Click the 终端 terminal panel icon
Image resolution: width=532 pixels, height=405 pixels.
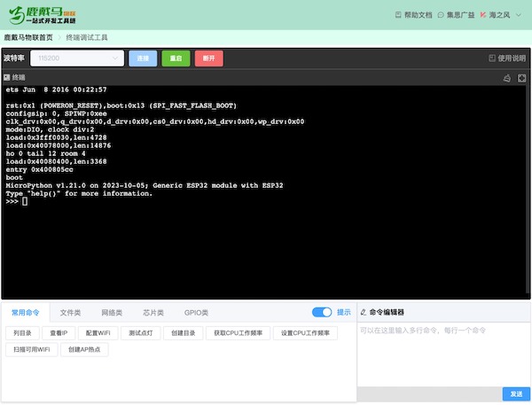(7, 78)
